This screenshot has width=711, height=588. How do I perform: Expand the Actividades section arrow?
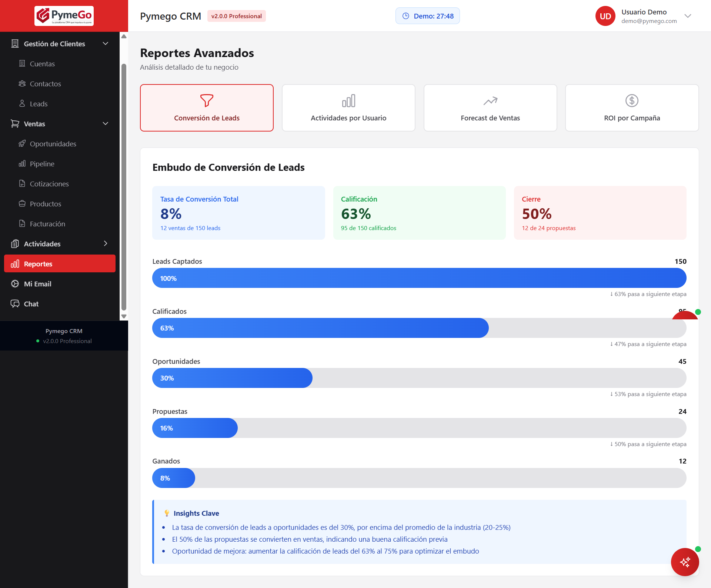106,243
